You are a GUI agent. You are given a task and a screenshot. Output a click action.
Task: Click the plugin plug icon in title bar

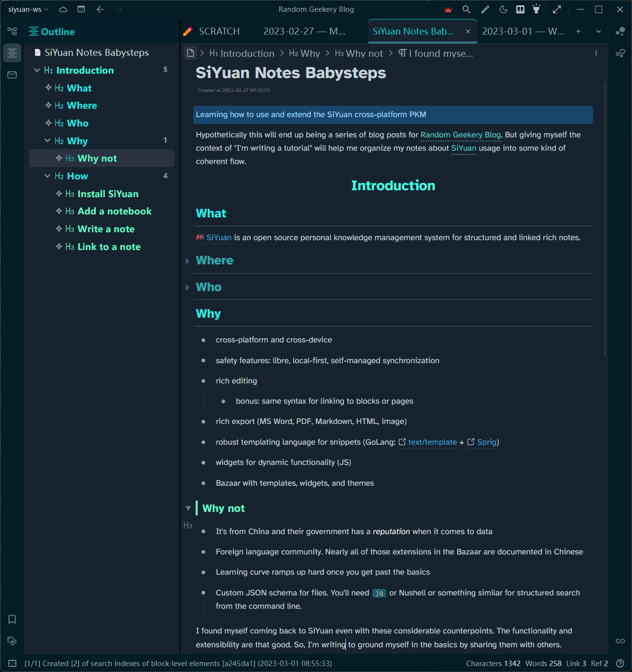[x=537, y=9]
